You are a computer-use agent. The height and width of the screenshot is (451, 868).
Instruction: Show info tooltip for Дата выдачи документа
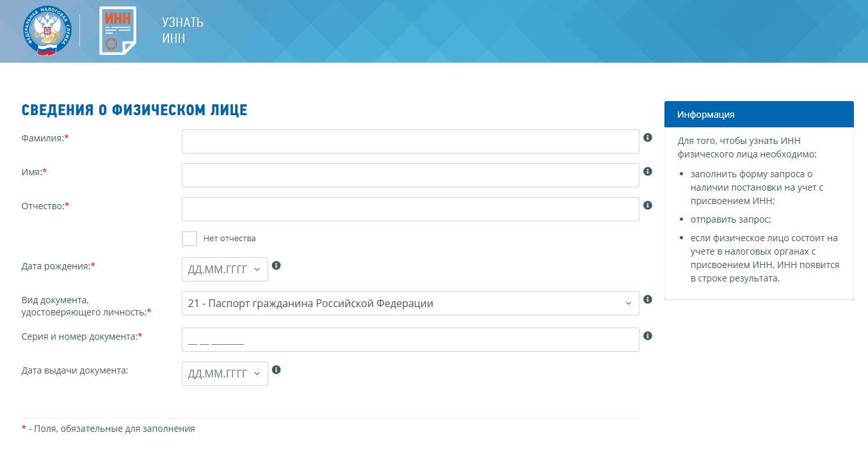pyautogui.click(x=277, y=370)
